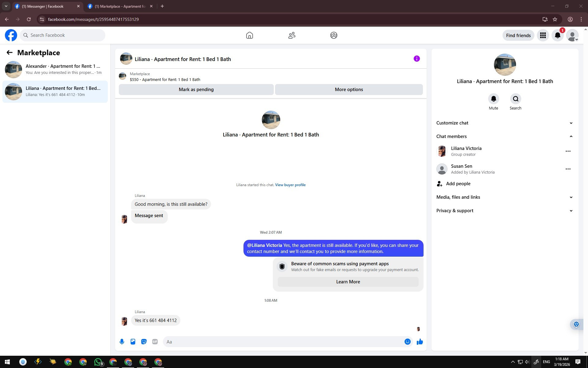This screenshot has height=368, width=588.
Task: Expand Customize chat section
Action: pos(504,123)
